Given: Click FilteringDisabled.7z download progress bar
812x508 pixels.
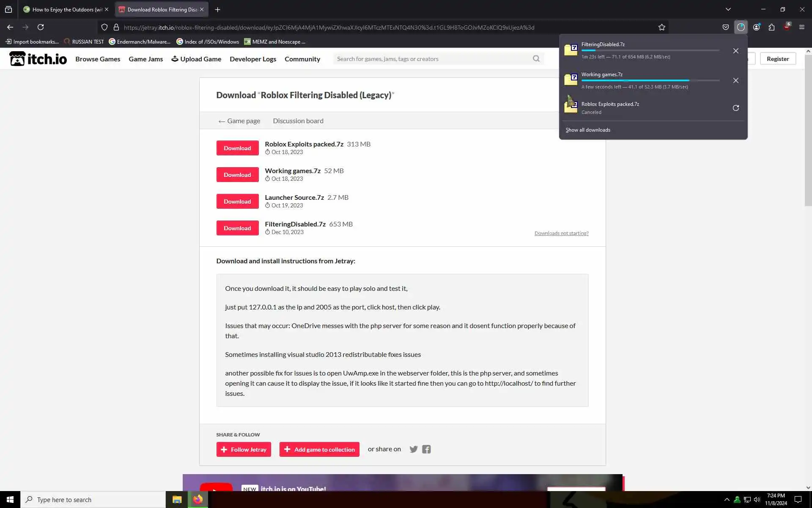Looking at the screenshot, I should (x=650, y=50).
